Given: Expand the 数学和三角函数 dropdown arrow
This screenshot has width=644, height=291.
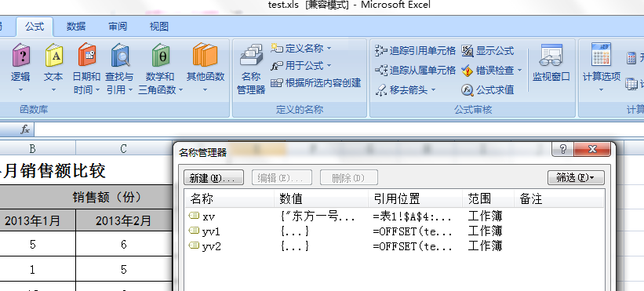Looking at the screenshot, I should pyautogui.click(x=180, y=89).
